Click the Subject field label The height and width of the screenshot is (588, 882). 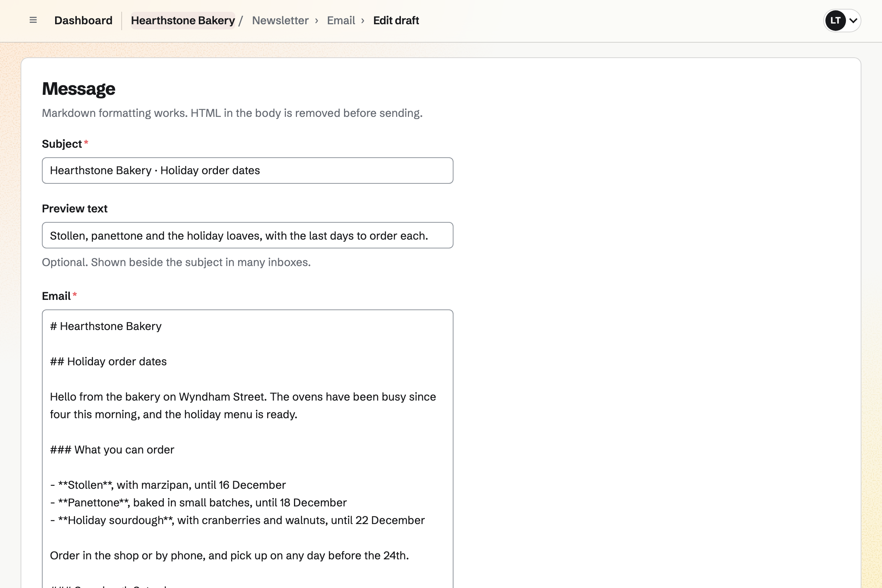tap(62, 144)
